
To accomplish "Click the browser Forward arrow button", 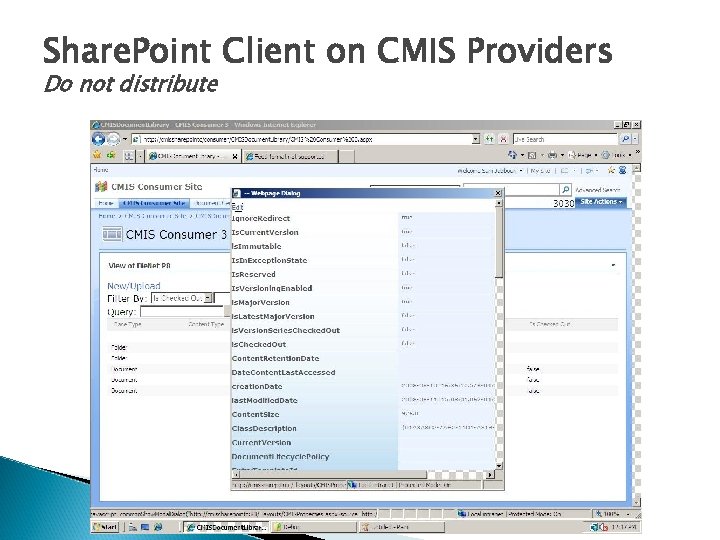I will (x=113, y=139).
